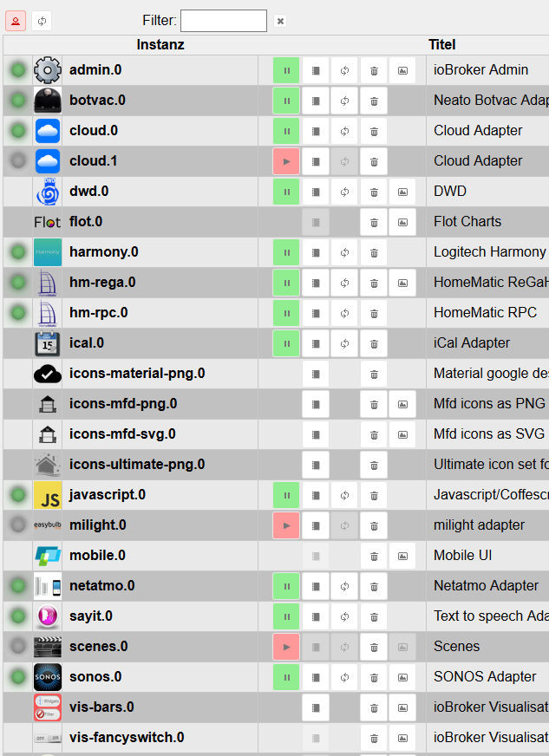Open dwd.0 web link icon
This screenshot has height=756, width=549.
coord(402,192)
